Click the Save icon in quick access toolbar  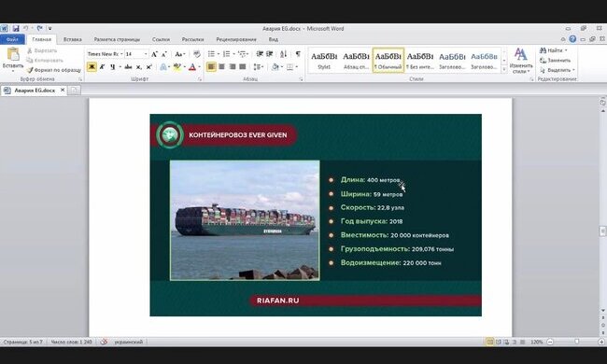pos(16,28)
